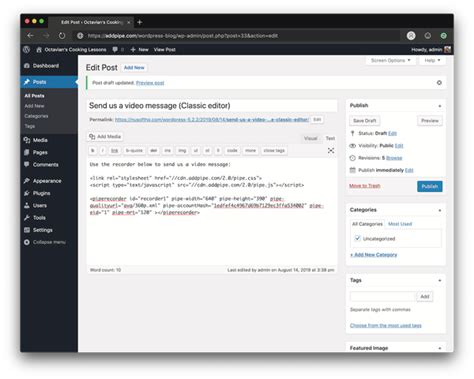Image resolution: width=474 pixels, height=379 pixels.
Task: Click Add Media button
Action: click(105, 137)
